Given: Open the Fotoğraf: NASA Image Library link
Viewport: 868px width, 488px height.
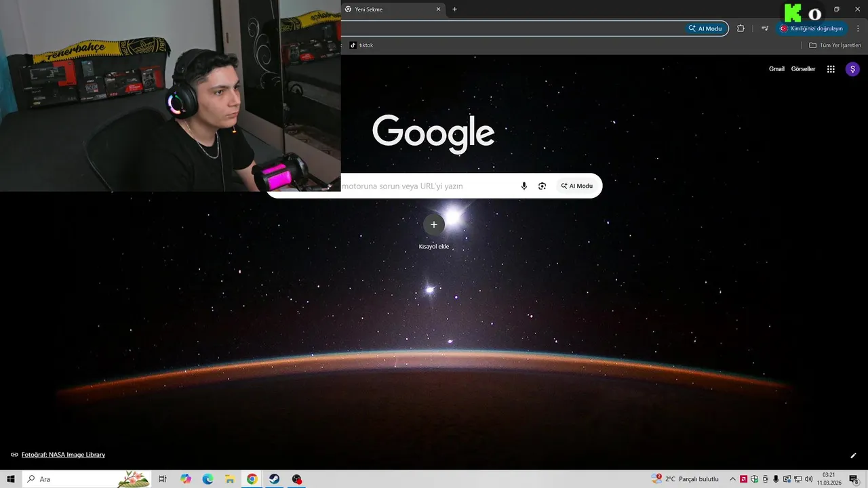Looking at the screenshot, I should point(63,455).
